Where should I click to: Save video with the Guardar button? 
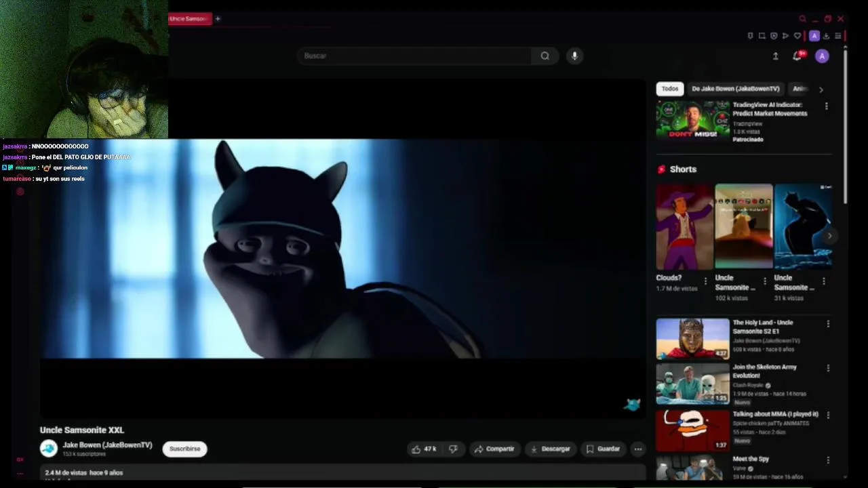(x=603, y=449)
